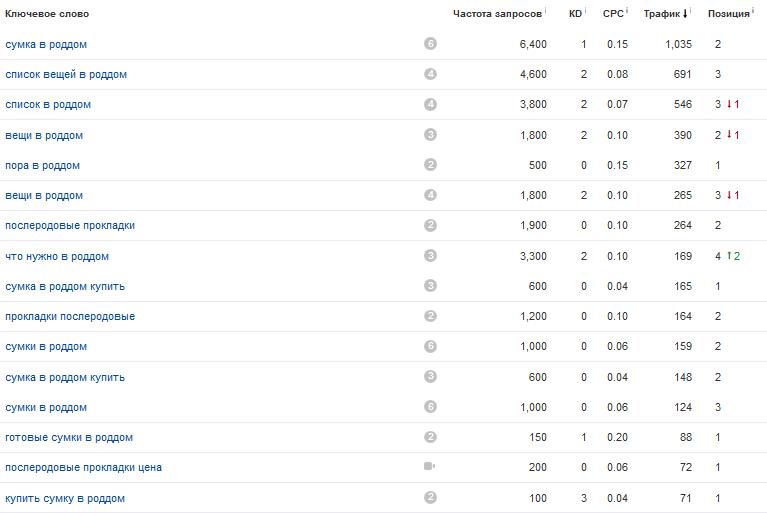
Task: Click info icon beside 'Частота запросов' header
Action: [x=545, y=10]
